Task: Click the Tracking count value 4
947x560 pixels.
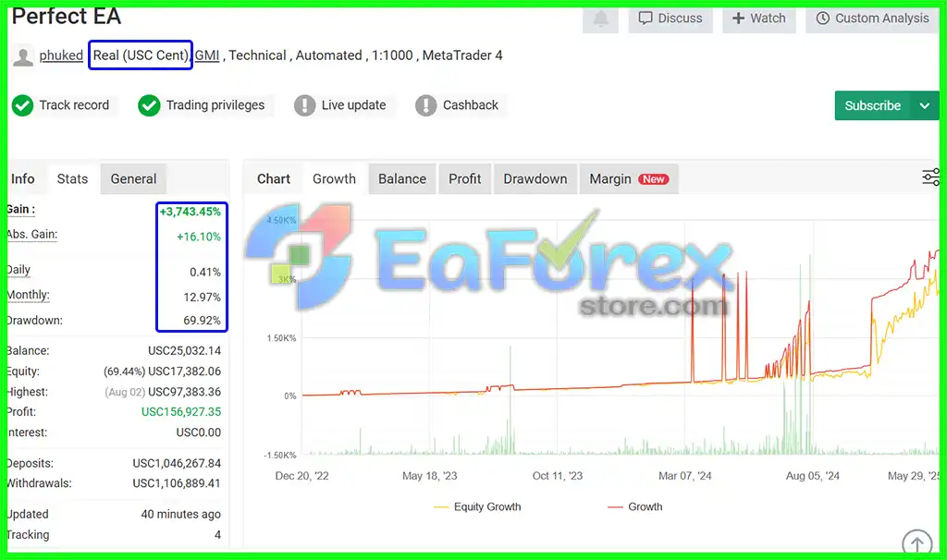Action: point(217,535)
